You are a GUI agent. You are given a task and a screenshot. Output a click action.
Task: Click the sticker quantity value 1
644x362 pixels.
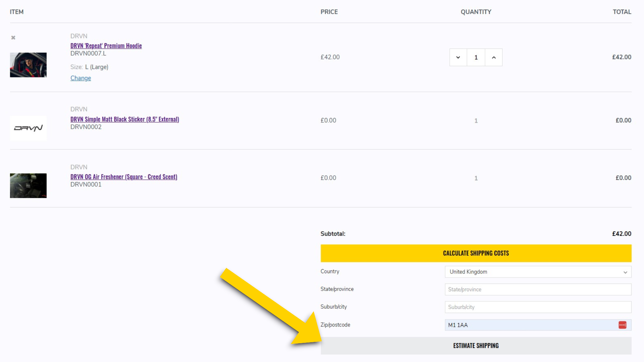pos(476,121)
